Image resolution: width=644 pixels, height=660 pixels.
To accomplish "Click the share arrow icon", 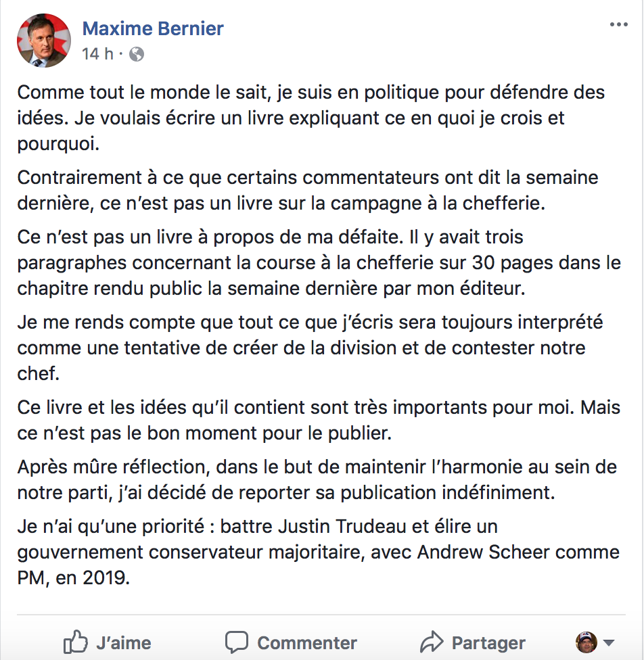I will (430, 642).
